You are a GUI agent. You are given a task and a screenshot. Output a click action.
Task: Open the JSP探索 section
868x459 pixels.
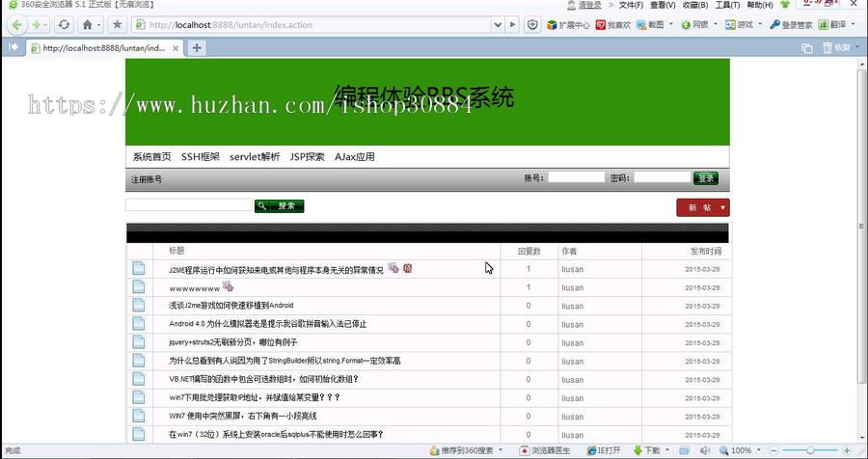click(x=308, y=156)
